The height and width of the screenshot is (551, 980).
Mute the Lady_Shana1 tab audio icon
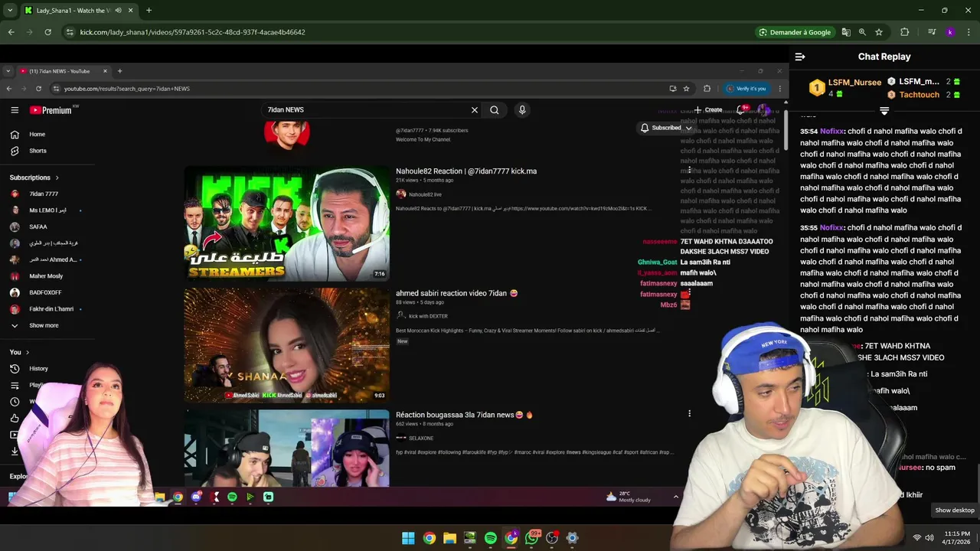tap(118, 11)
